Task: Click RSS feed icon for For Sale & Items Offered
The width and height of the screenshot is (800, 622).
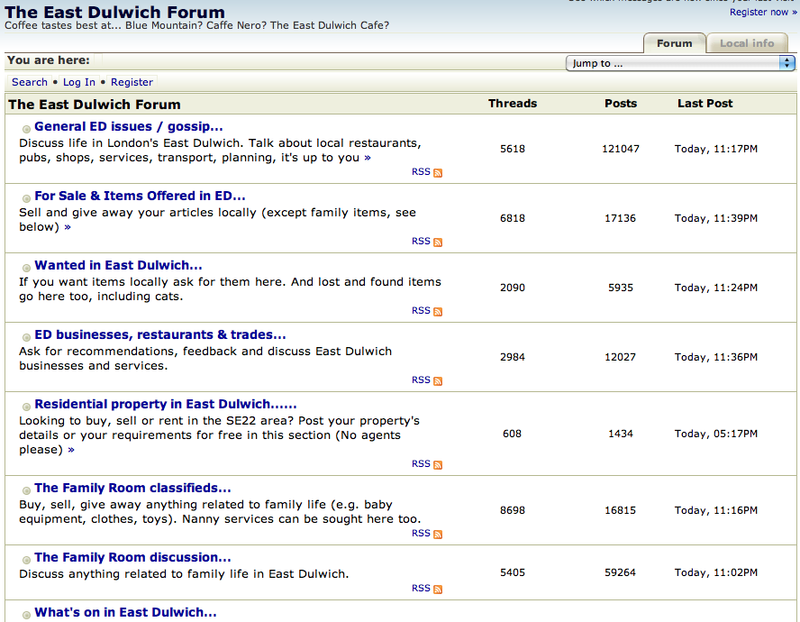Action: click(x=438, y=242)
